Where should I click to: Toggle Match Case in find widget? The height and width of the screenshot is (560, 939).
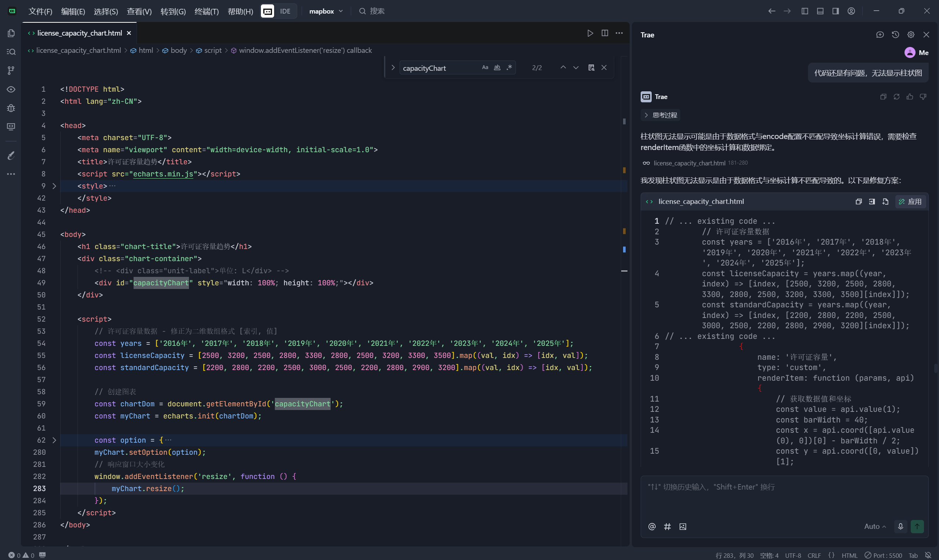(x=485, y=67)
